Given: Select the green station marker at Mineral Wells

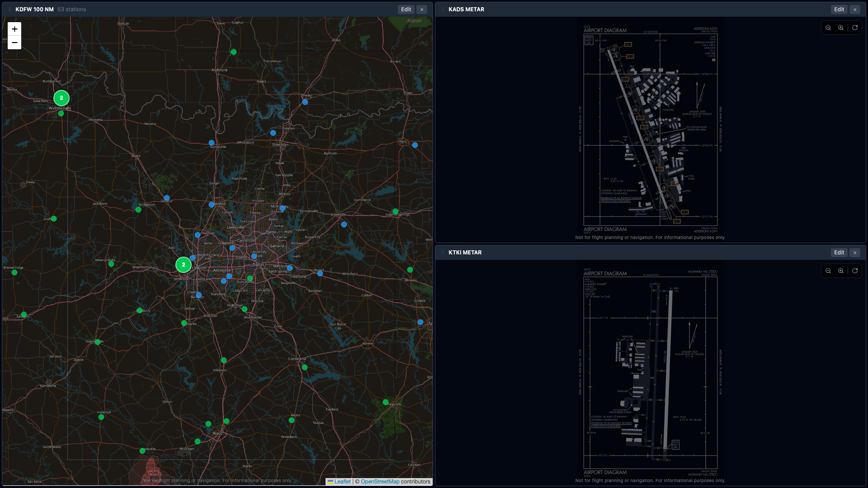Looking at the screenshot, I should click(111, 264).
